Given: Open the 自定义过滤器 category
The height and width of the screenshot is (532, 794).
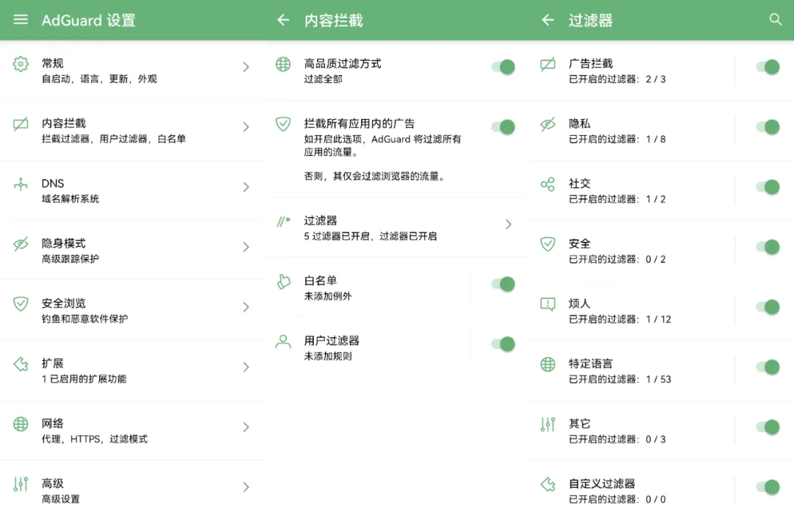Looking at the screenshot, I should tap(632, 491).
